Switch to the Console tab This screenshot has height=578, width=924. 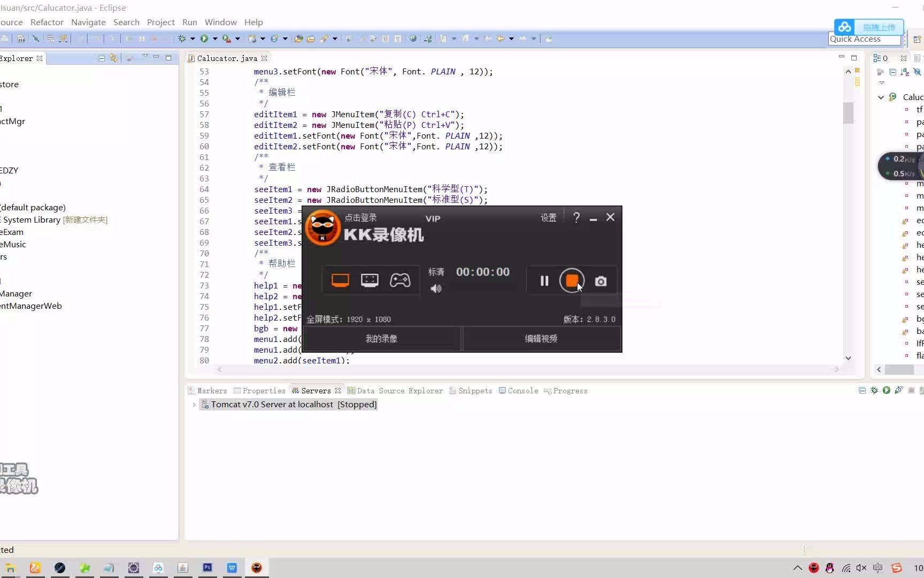click(522, 391)
